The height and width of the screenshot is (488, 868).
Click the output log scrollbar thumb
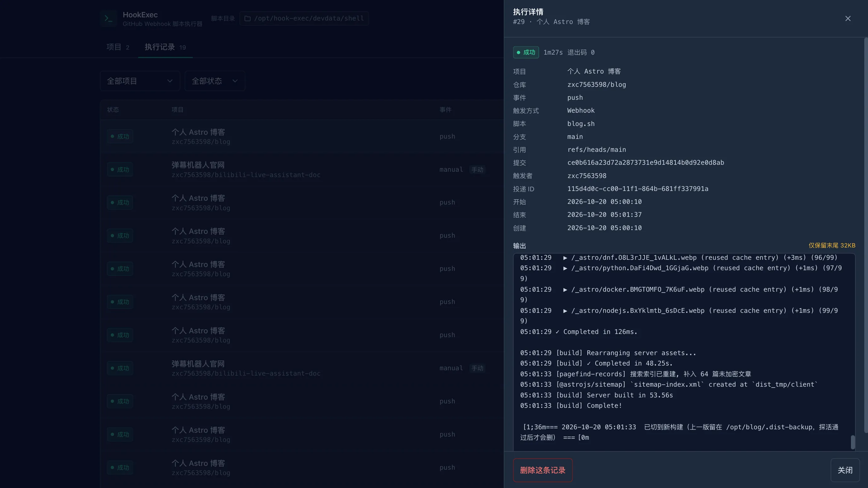coord(853,442)
